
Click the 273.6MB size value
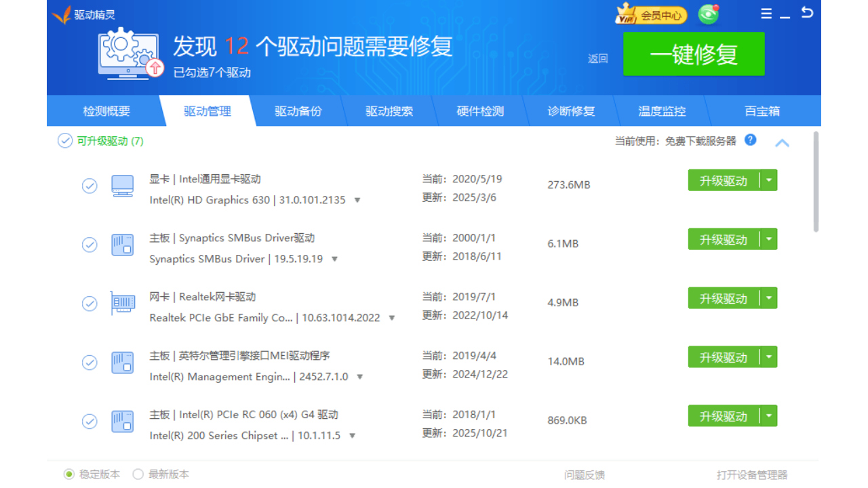(x=569, y=184)
